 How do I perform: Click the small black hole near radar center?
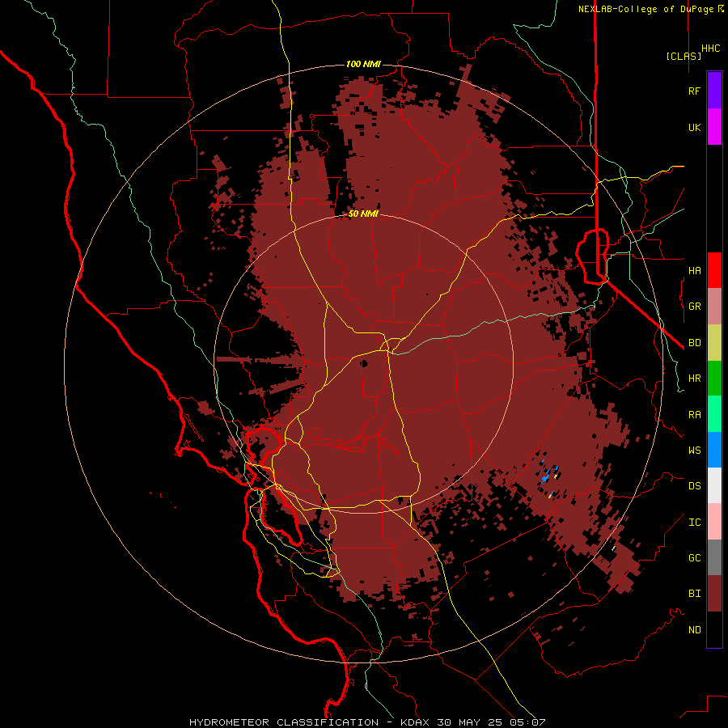point(365,363)
